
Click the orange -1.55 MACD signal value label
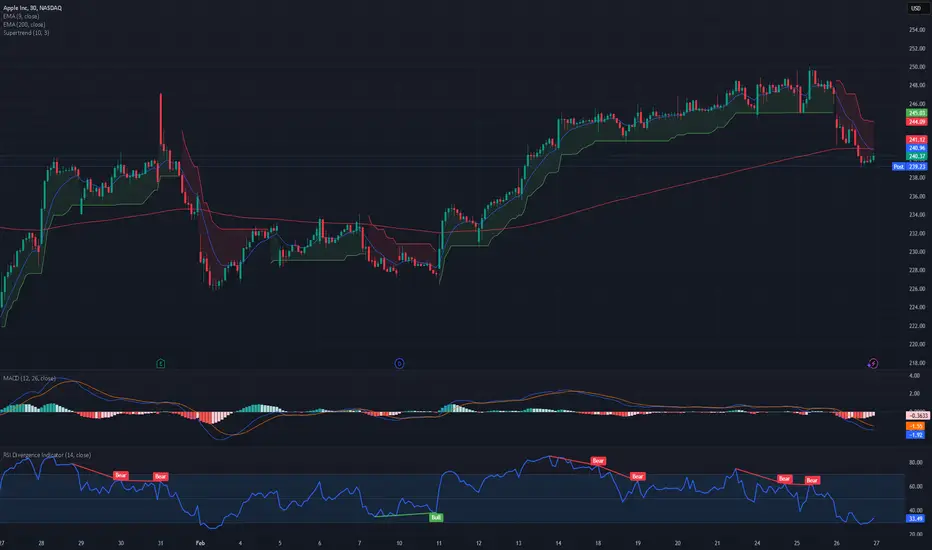916,426
